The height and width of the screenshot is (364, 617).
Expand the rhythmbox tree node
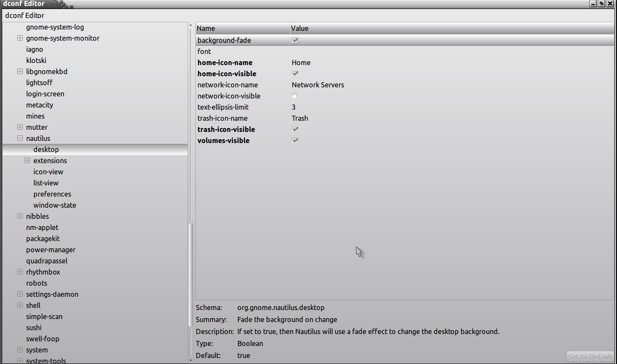(x=20, y=272)
